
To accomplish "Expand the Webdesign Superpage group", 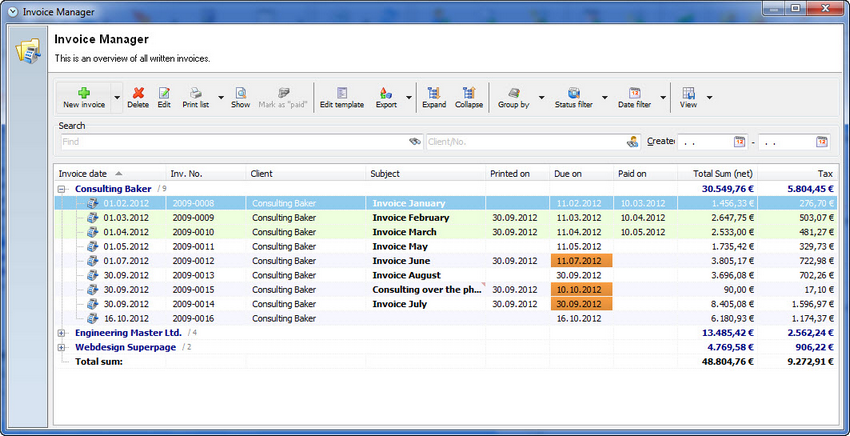I will pyautogui.click(x=61, y=348).
